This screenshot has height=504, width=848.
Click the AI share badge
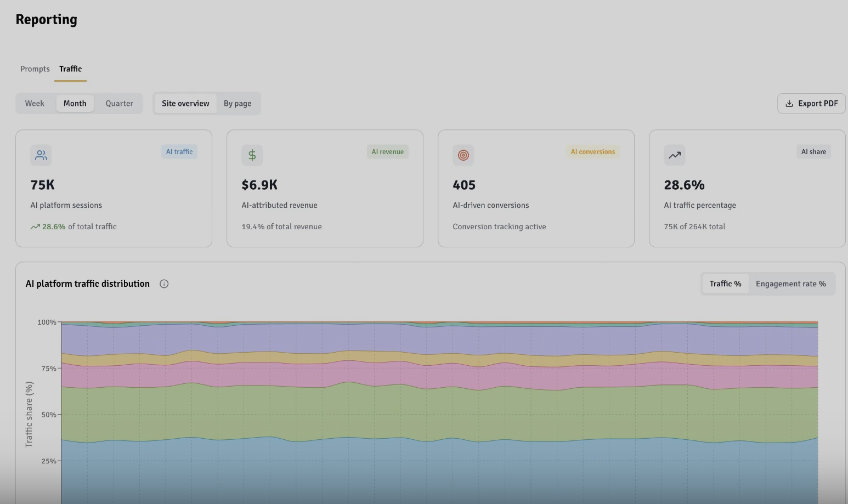coord(813,152)
